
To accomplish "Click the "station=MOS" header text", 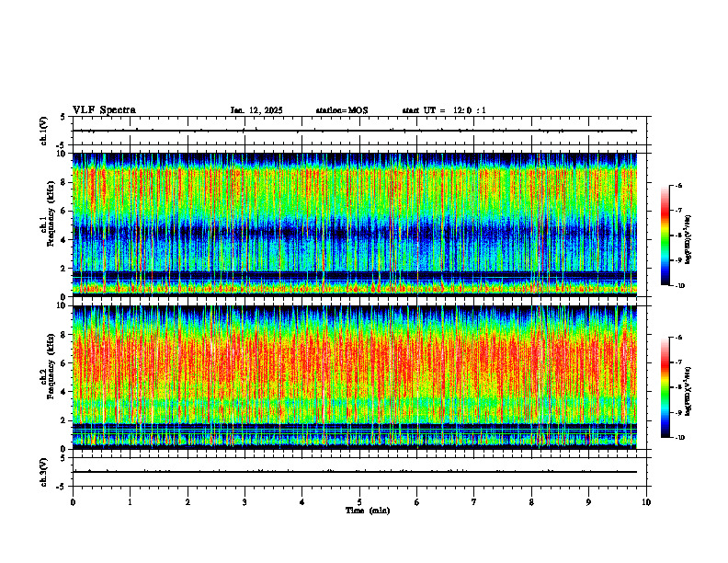I will (x=342, y=110).
